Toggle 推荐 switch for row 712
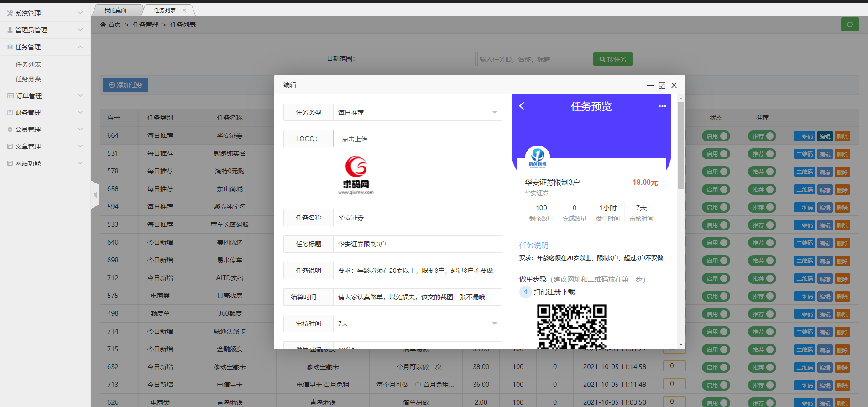The height and width of the screenshot is (407, 868). click(762, 278)
